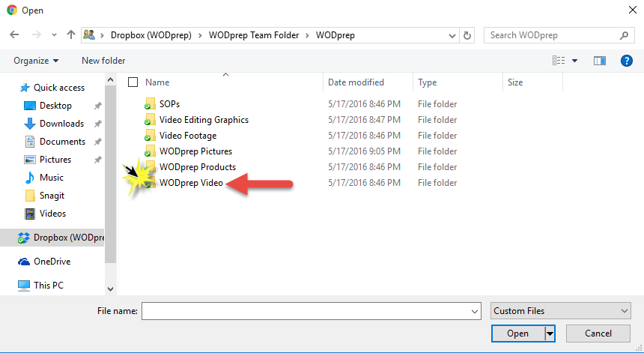Click the pin icon next to Pictures

click(x=97, y=160)
